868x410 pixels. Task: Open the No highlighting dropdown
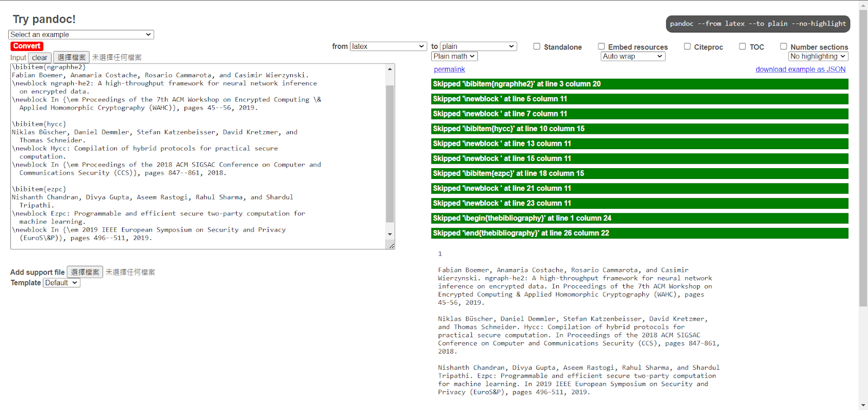point(818,56)
